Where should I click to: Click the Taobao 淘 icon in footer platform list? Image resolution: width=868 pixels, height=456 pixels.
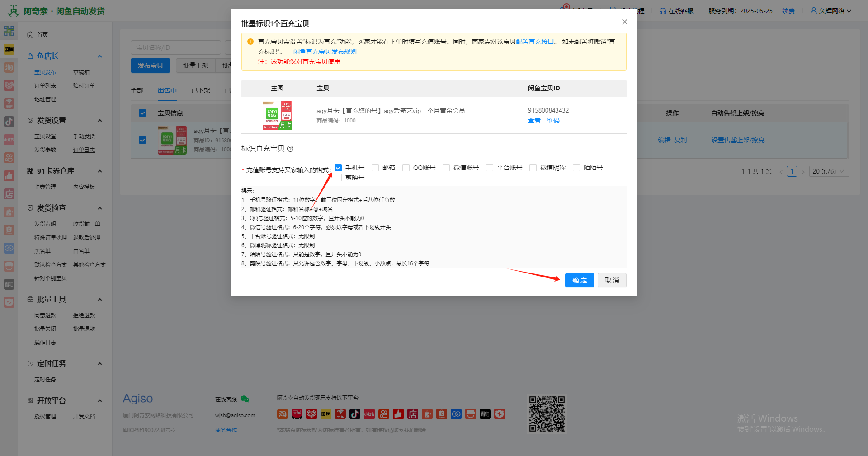point(283,414)
